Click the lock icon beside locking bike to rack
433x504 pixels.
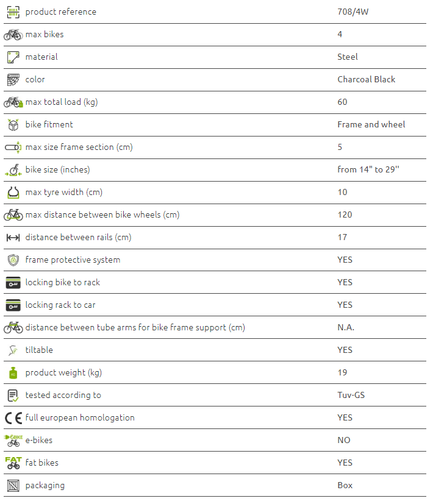point(13,283)
